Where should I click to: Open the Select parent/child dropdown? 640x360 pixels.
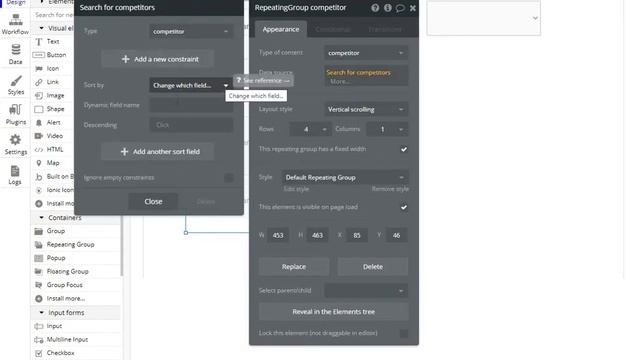(x=366, y=291)
